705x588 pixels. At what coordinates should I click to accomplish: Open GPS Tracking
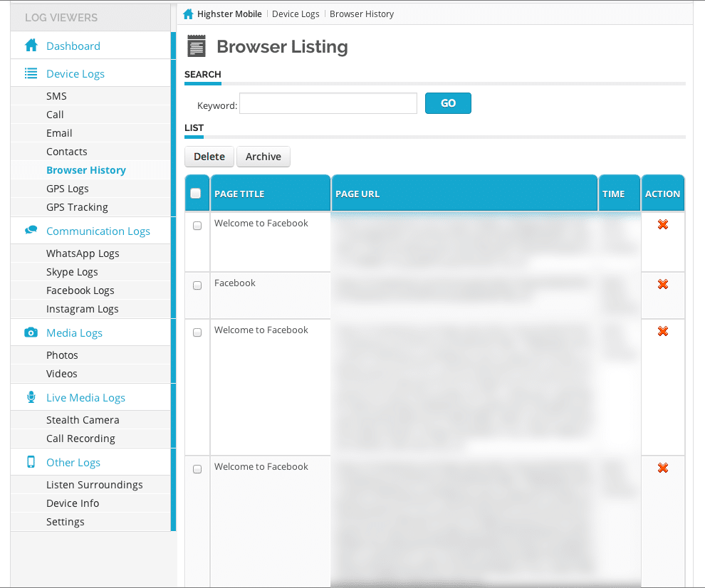[x=77, y=207]
